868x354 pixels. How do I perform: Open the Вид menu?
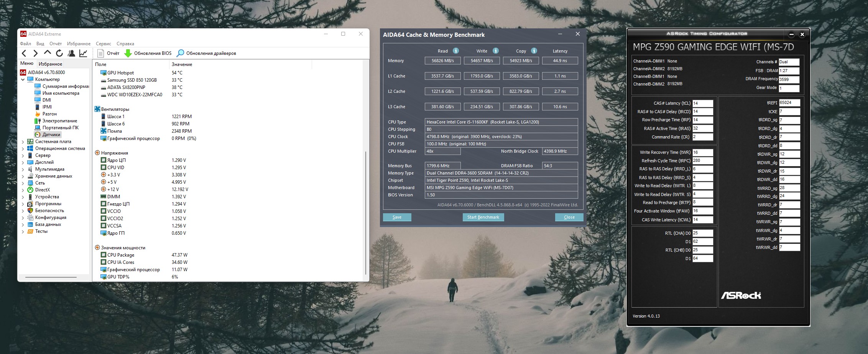coord(40,44)
